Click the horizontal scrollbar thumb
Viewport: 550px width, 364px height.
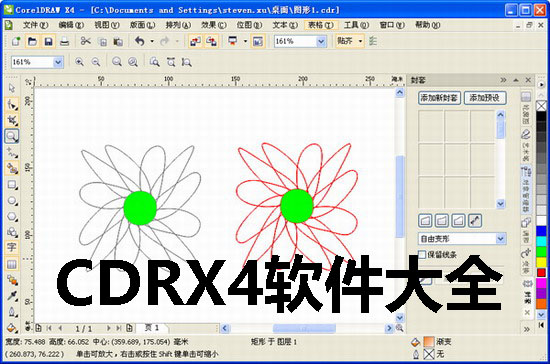click(x=304, y=328)
